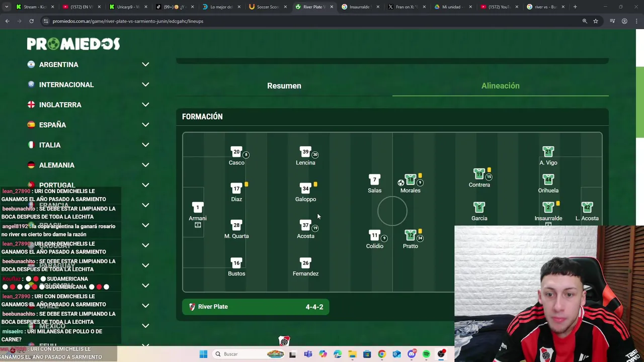Click Acosta's number 37 jersey
644x362 pixels.
[305, 225]
